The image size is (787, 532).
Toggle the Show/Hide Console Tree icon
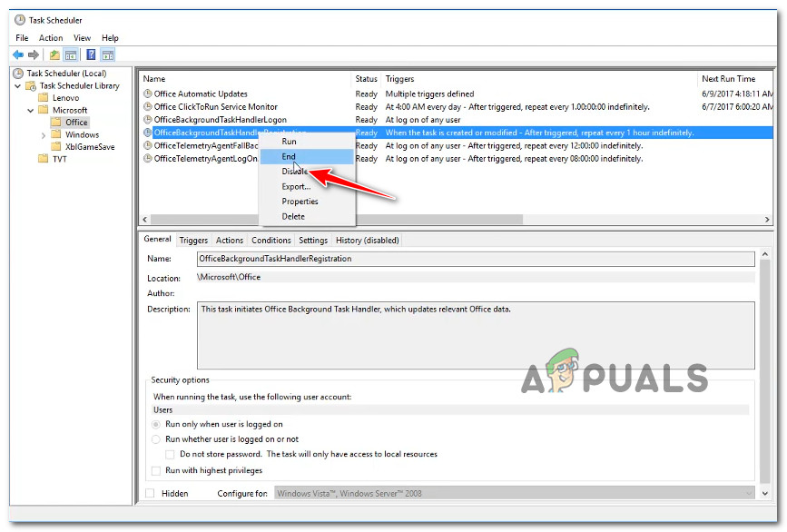[71, 54]
